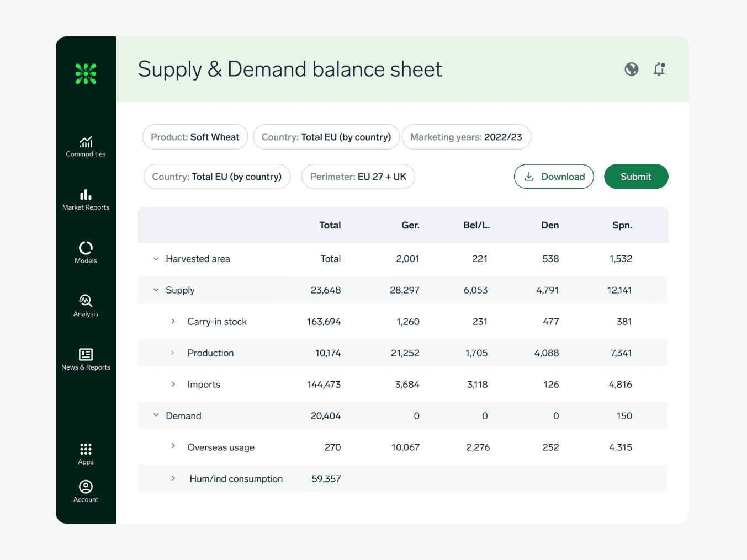Image resolution: width=747 pixels, height=560 pixels.
Task: Collapse the Supply section
Action: pos(156,290)
